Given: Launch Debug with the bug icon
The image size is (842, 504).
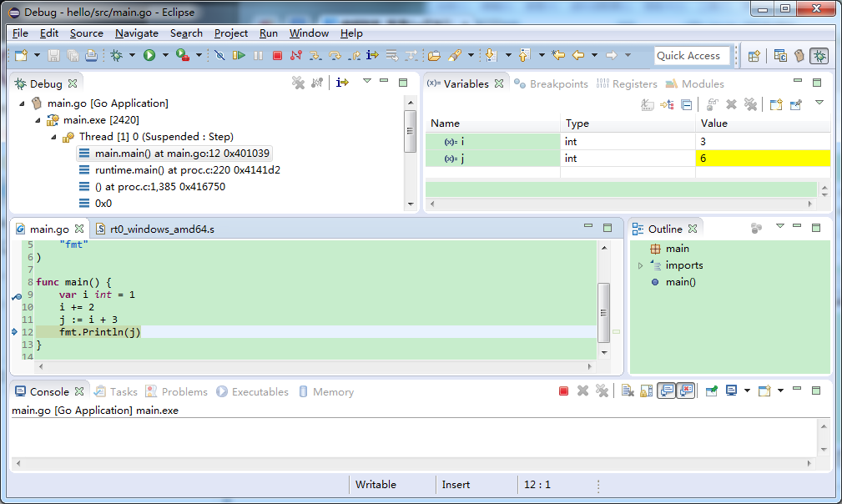Looking at the screenshot, I should (x=117, y=55).
